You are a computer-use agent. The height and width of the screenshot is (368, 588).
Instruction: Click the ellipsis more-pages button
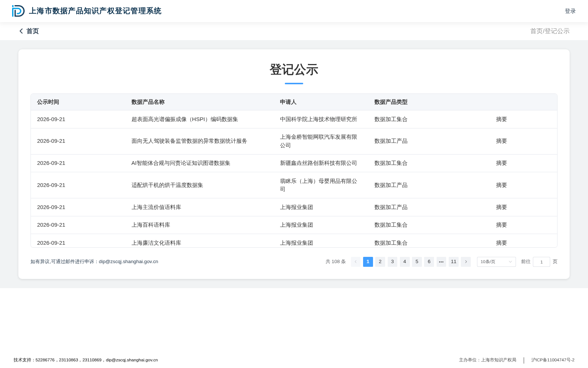(441, 262)
